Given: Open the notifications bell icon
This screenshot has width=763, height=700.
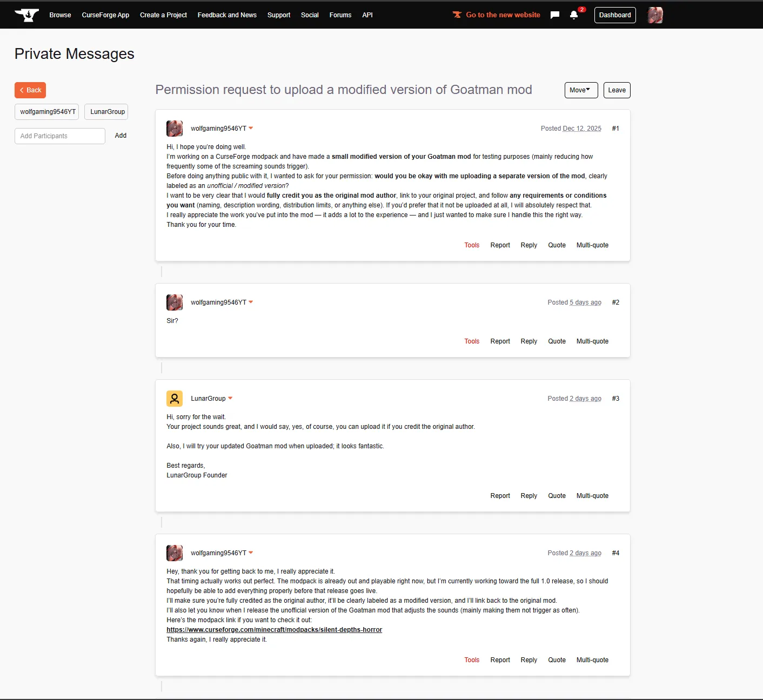Looking at the screenshot, I should (574, 15).
